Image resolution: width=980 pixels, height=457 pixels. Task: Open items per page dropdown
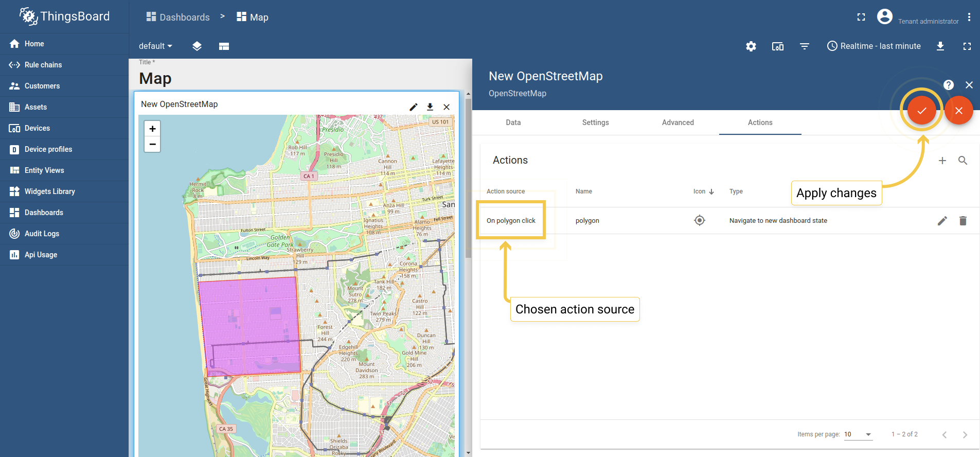coord(858,434)
